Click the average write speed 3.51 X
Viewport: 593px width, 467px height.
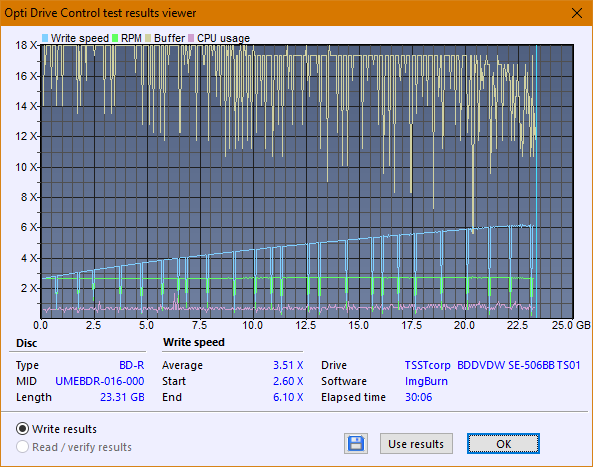pyautogui.click(x=288, y=365)
